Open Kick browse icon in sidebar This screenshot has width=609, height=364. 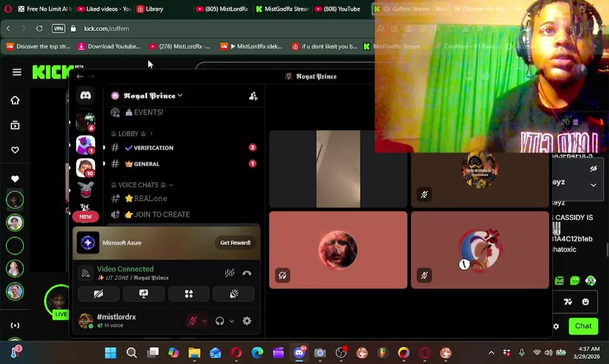(15, 125)
